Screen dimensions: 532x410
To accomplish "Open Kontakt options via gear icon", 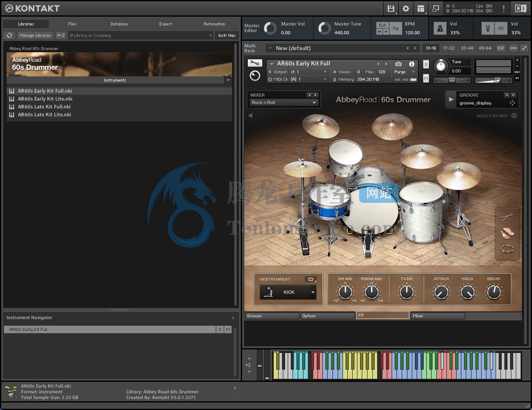I will click(406, 8).
